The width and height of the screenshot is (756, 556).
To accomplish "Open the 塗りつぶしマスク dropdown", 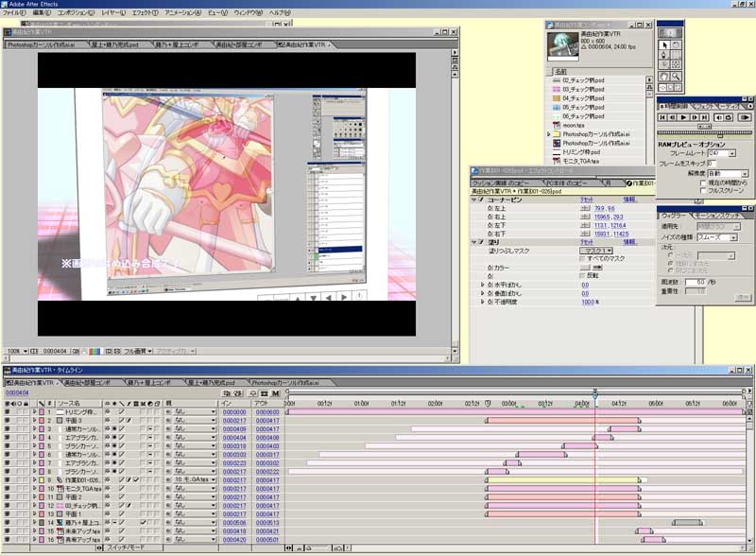I will click(596, 251).
